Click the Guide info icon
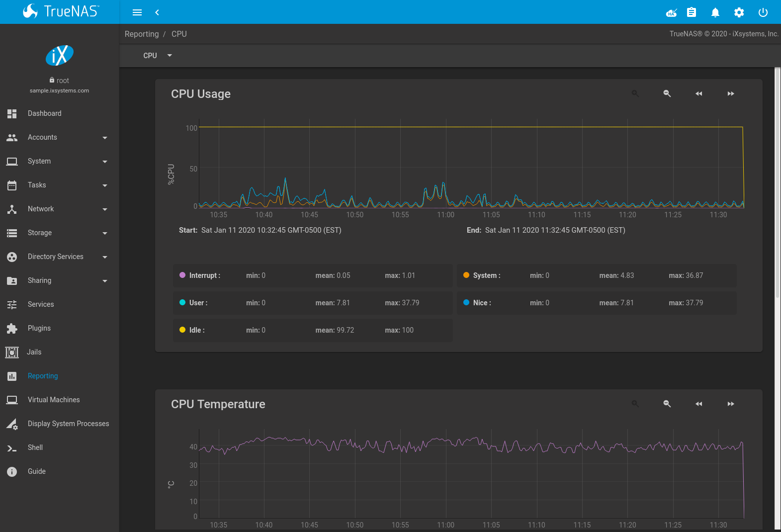The width and height of the screenshot is (781, 532). coord(12,471)
